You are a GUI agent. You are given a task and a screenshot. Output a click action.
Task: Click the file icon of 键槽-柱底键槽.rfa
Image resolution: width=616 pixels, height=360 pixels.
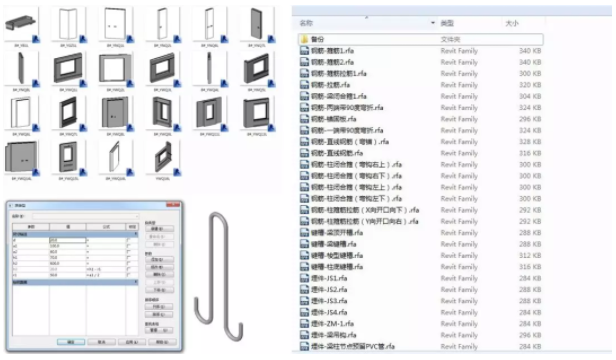[x=304, y=267]
